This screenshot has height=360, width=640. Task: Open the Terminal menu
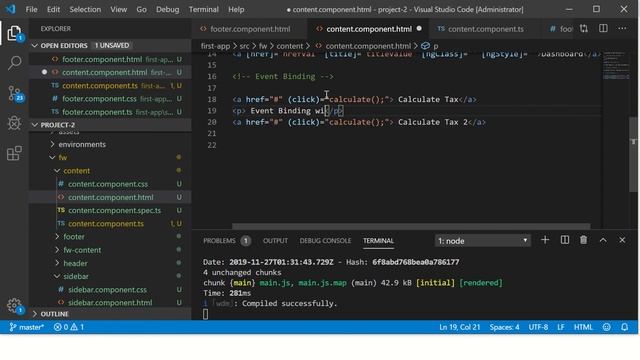[x=203, y=9]
